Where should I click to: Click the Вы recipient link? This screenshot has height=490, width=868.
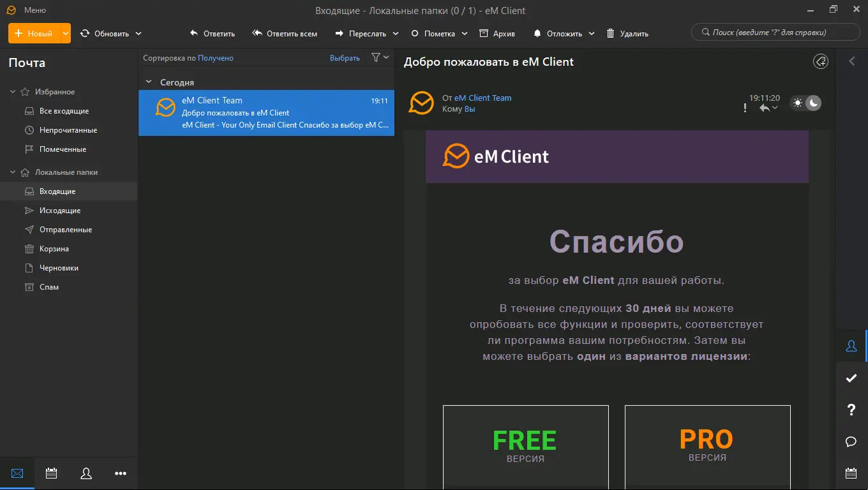pos(470,109)
